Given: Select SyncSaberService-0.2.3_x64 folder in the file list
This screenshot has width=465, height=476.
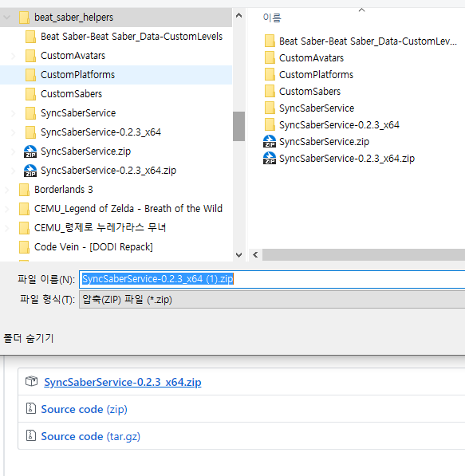Looking at the screenshot, I should point(339,124).
